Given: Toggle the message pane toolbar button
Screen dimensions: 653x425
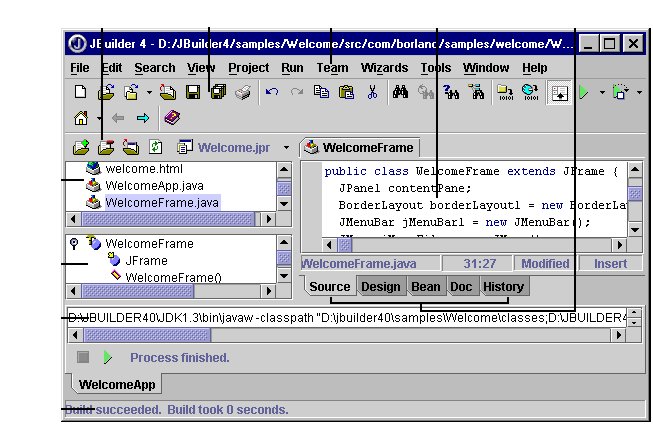Looking at the screenshot, I should pos(559,92).
